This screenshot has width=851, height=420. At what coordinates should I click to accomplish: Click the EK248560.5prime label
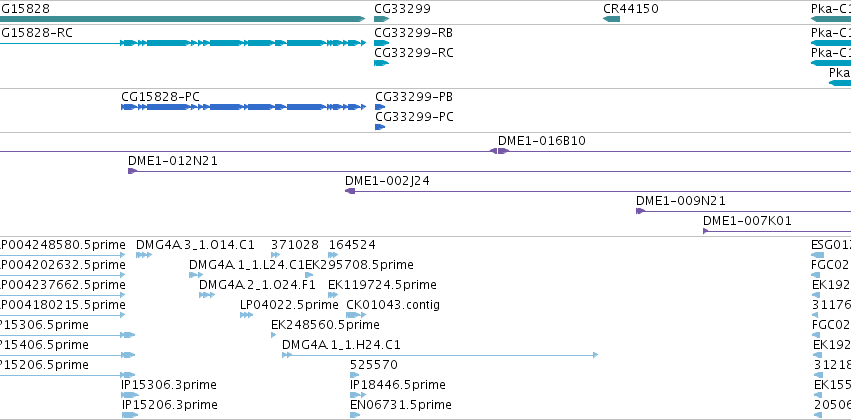(x=325, y=325)
